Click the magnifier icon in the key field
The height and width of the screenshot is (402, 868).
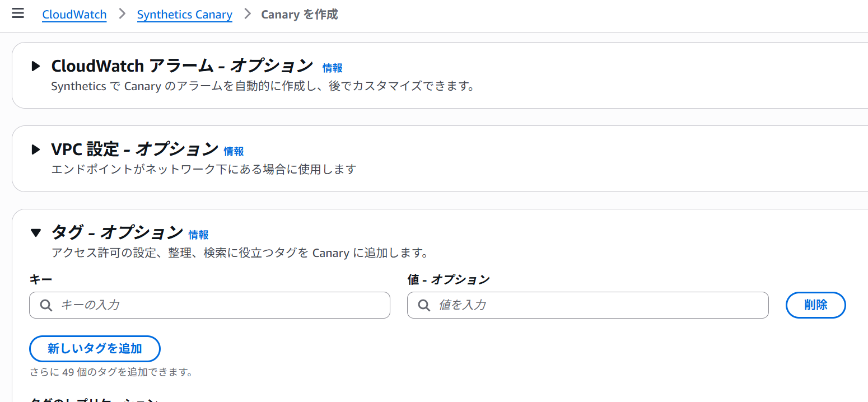[x=46, y=305]
